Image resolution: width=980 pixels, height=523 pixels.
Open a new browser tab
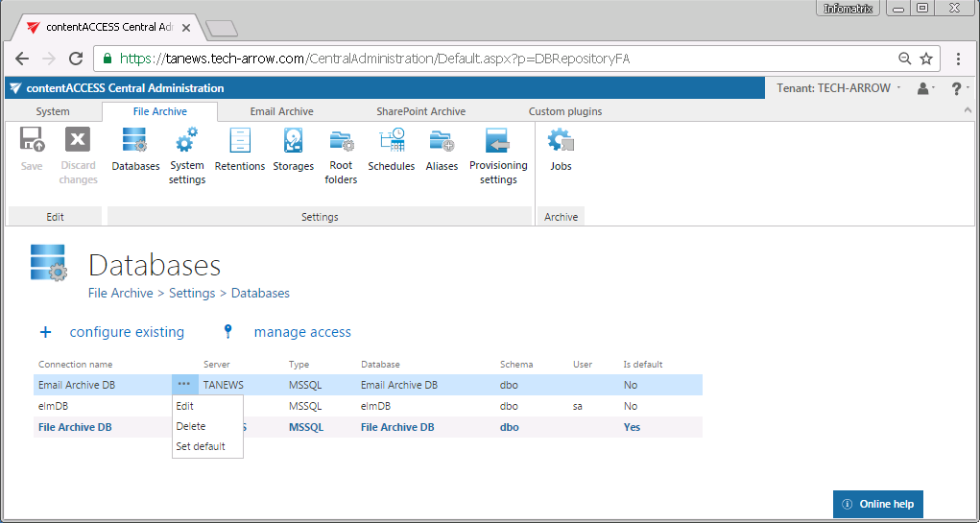click(222, 28)
